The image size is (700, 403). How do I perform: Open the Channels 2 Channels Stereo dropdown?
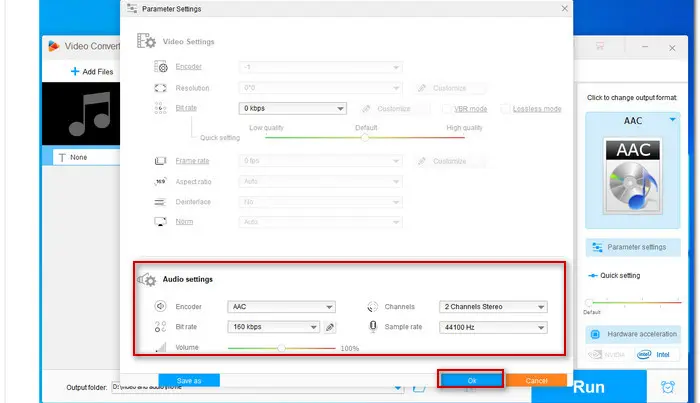click(x=493, y=307)
